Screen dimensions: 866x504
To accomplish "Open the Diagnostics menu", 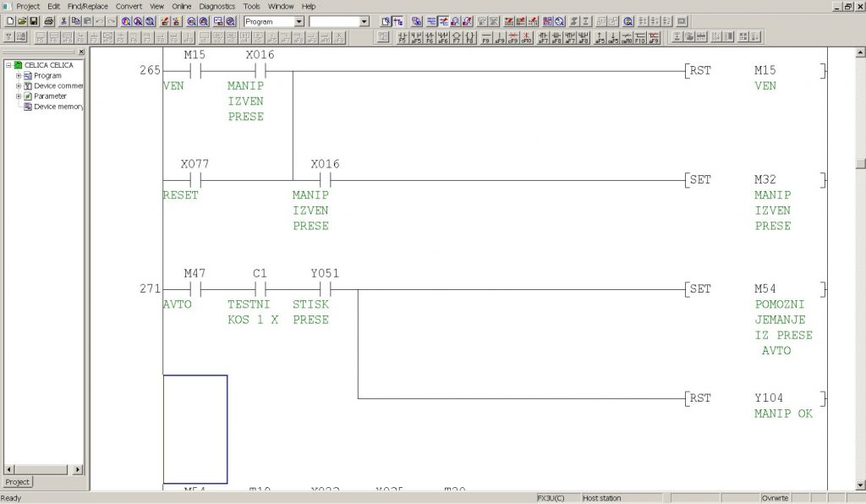I will [216, 6].
